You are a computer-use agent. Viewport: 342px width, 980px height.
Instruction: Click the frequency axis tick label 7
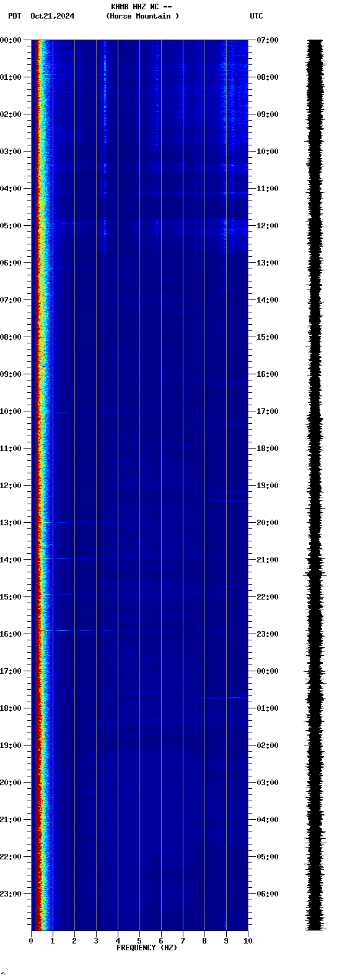tap(183, 941)
